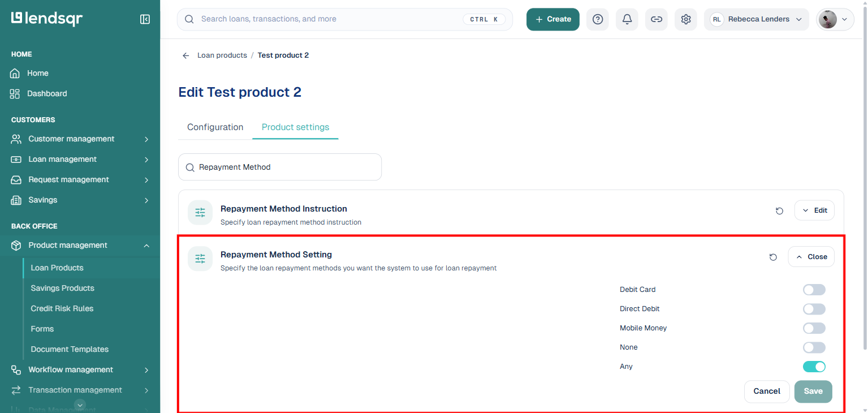Enable the Direct Debit switch
Screen dimensions: 868x413
814,309
